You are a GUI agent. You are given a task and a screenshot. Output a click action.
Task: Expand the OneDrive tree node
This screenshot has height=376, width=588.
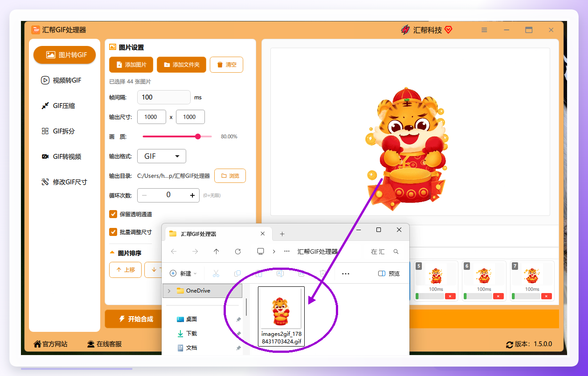point(169,291)
